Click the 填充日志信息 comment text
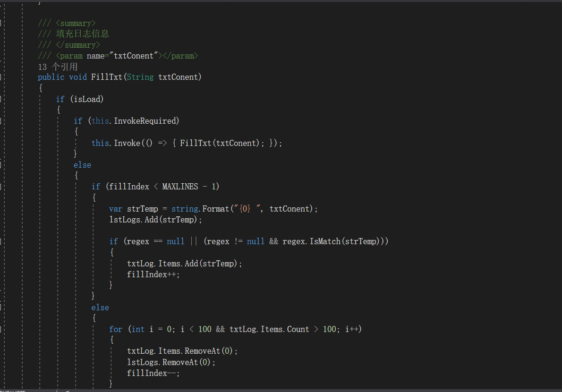 pyautogui.click(x=82, y=34)
